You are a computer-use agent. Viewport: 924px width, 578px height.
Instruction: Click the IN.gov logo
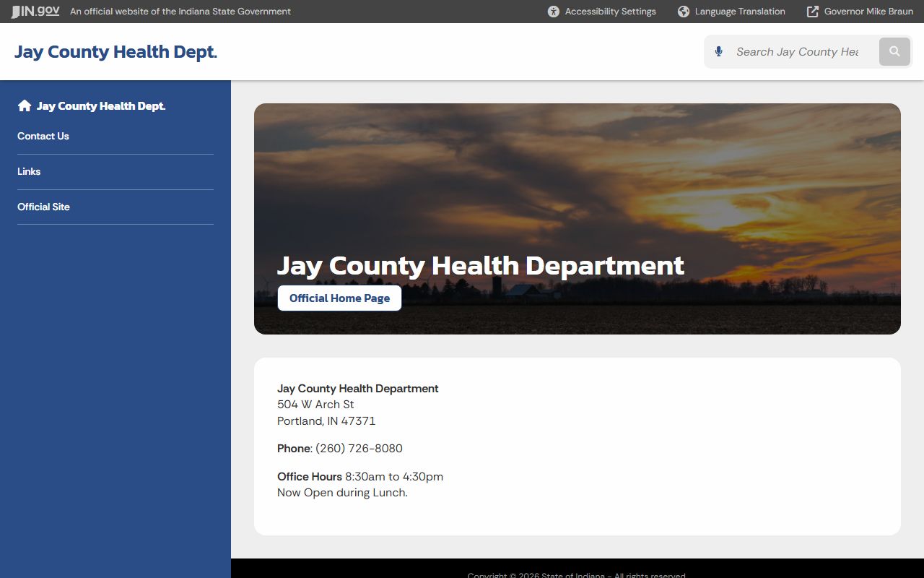point(35,12)
